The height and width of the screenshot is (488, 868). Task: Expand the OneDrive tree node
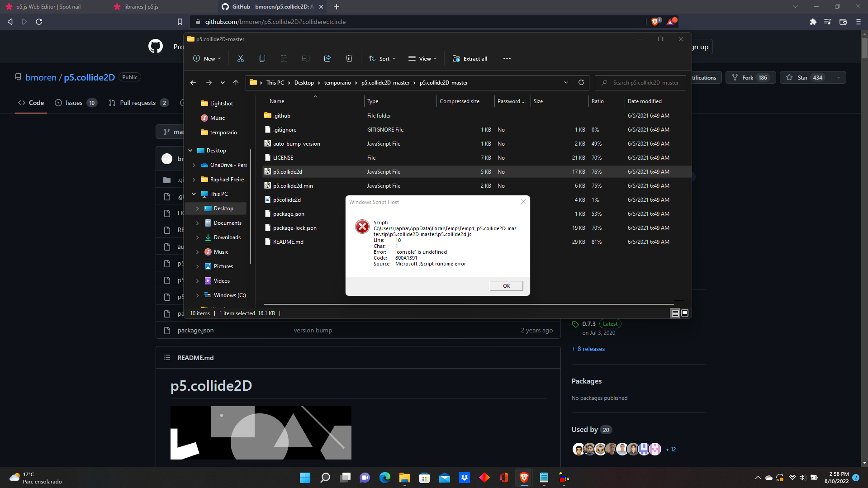194,165
